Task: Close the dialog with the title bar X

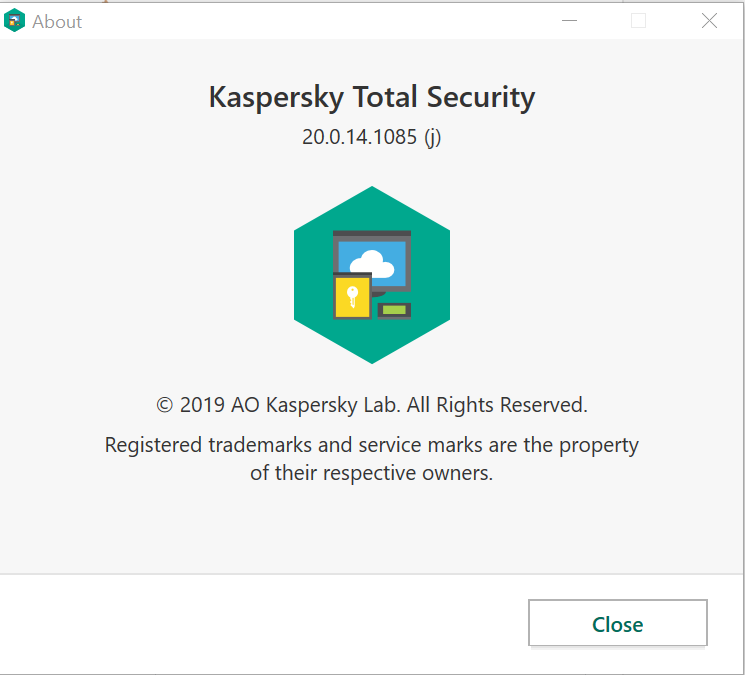Action: coord(709,21)
